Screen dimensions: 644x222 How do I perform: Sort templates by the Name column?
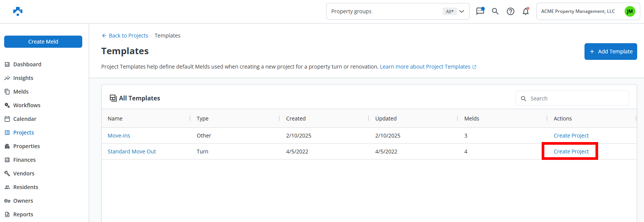(x=115, y=119)
